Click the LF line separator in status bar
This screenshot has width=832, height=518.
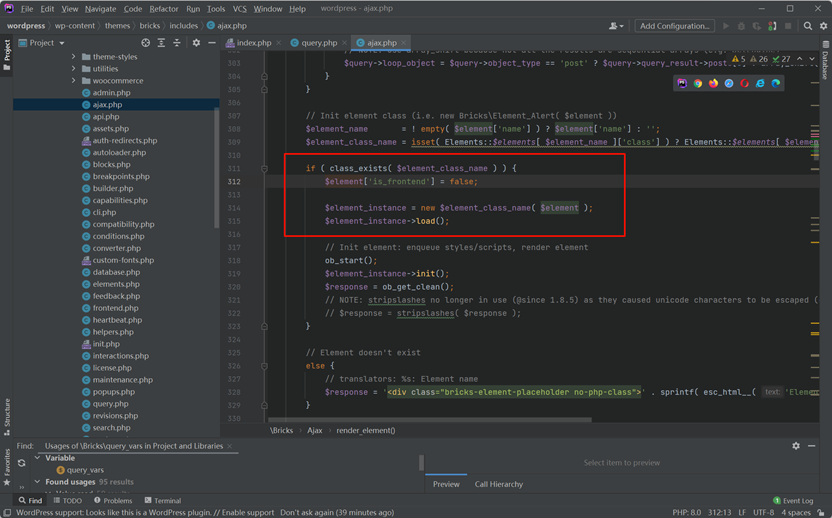[x=742, y=512]
